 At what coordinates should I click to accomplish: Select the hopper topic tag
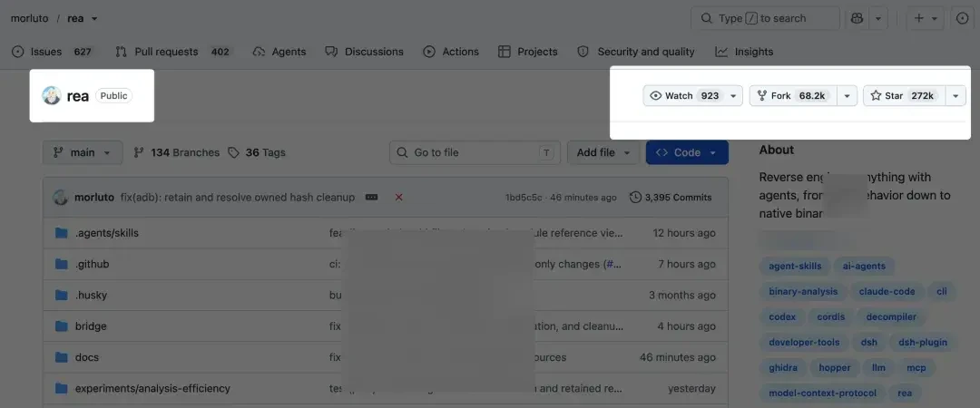tap(835, 368)
